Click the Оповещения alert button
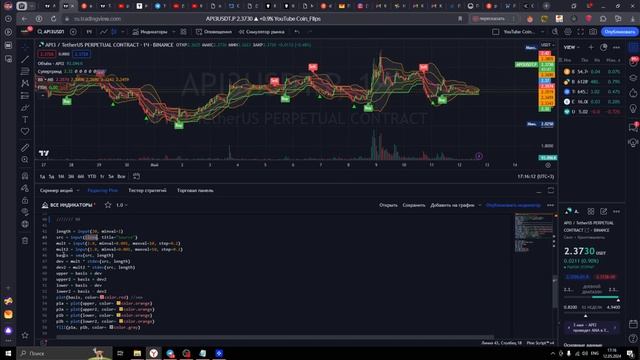Screen dimensions: 640x360 point(213,31)
